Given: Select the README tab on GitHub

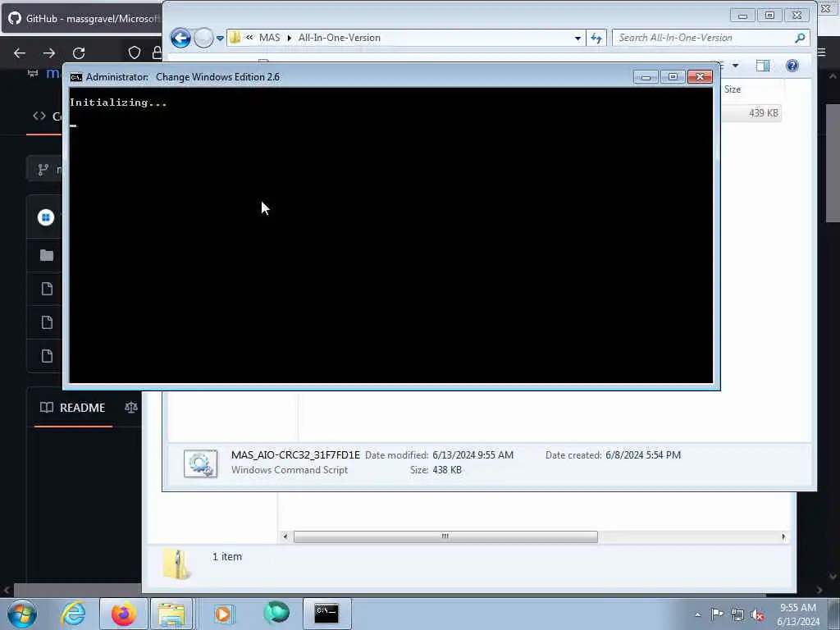Looking at the screenshot, I should (73, 408).
